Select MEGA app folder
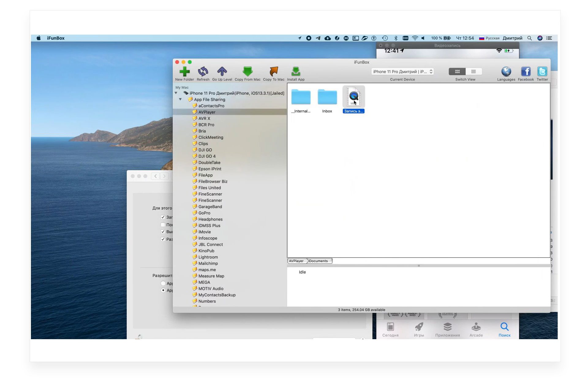Image resolution: width=588 pixels, height=379 pixels. (x=204, y=282)
